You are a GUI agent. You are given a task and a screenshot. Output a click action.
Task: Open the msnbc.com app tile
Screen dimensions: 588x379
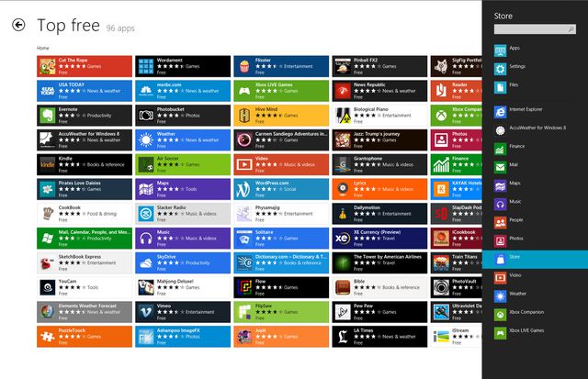coord(183,91)
